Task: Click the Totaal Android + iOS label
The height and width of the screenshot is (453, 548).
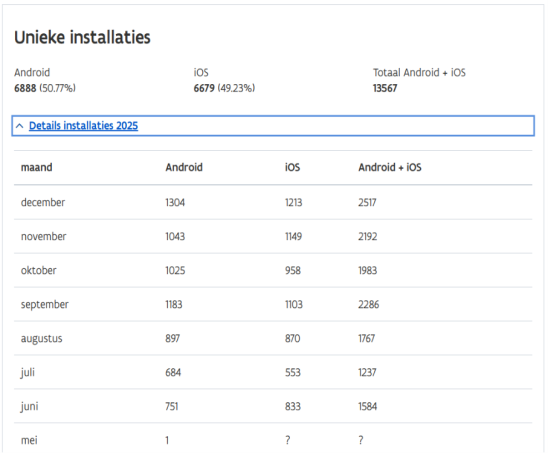Action: (419, 72)
